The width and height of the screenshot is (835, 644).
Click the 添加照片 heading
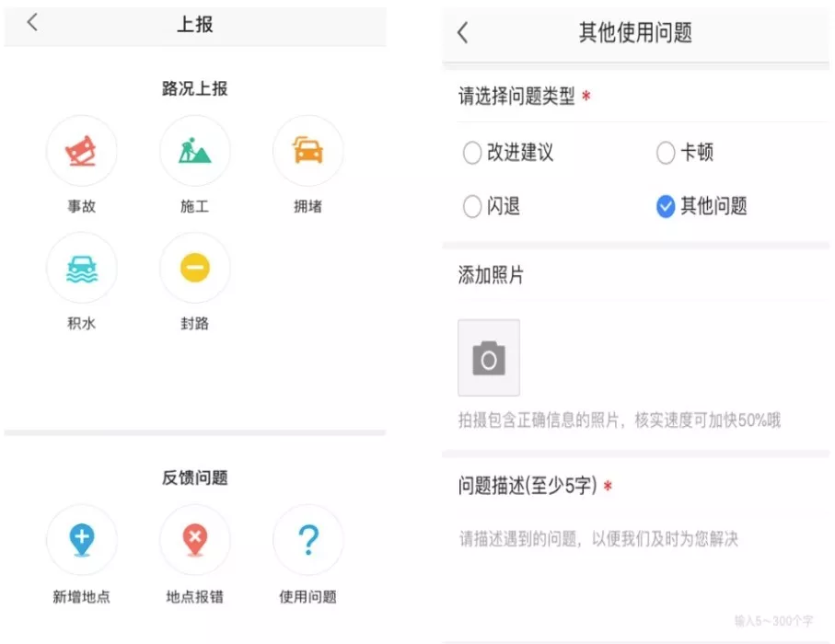point(491,275)
